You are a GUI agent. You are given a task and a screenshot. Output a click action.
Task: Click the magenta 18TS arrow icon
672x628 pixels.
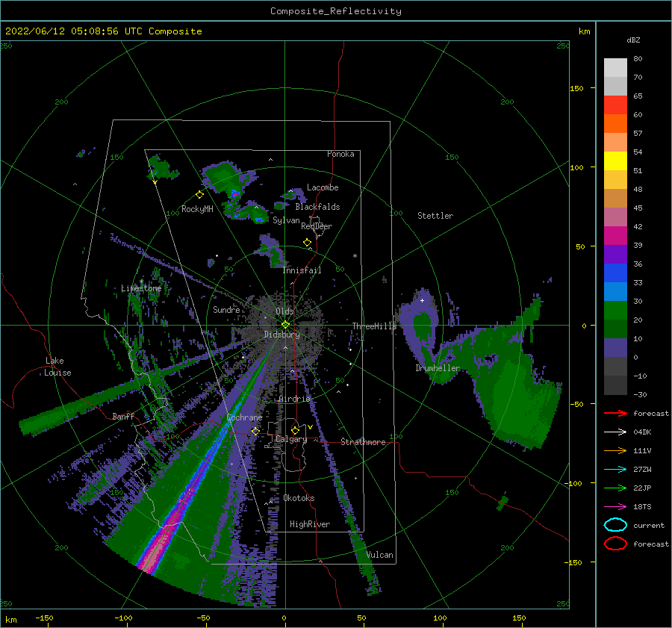pos(615,507)
